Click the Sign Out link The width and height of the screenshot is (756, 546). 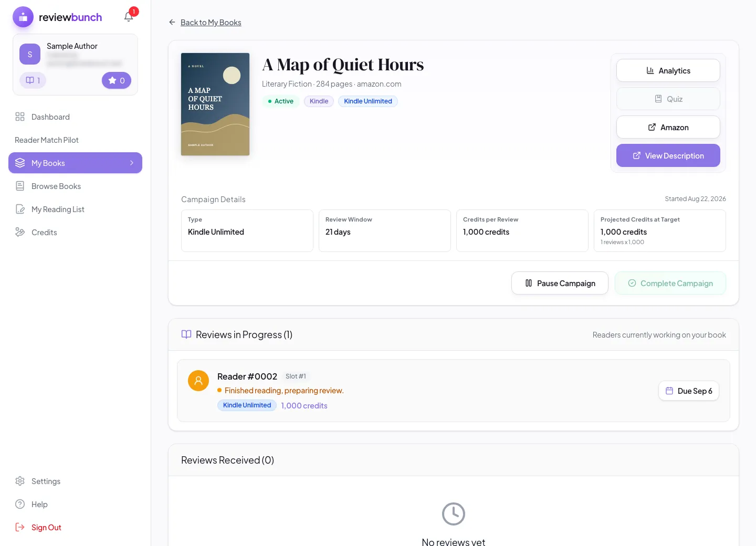pyautogui.click(x=75, y=527)
